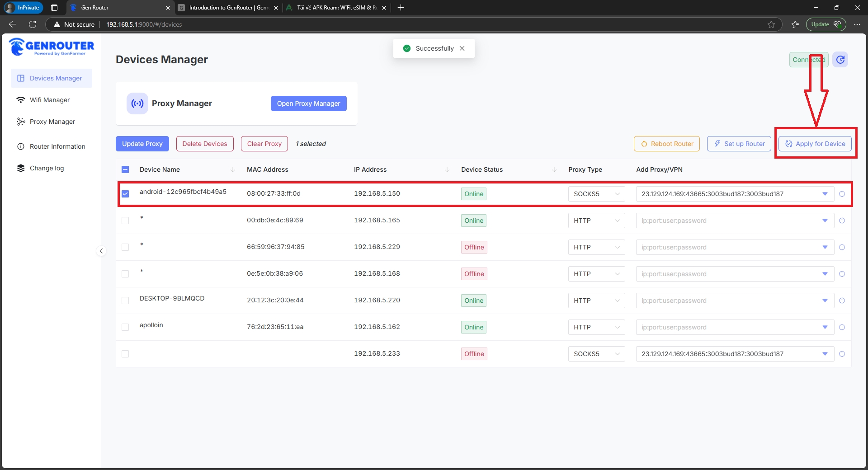The image size is (868, 470).
Task: Click info icon on apolloin device row
Action: coord(842,327)
